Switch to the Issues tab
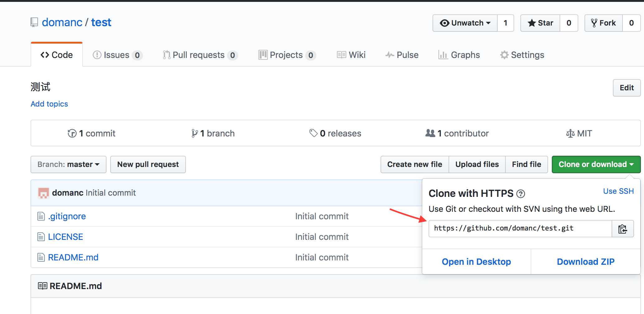The height and width of the screenshot is (314, 644). pos(117,55)
